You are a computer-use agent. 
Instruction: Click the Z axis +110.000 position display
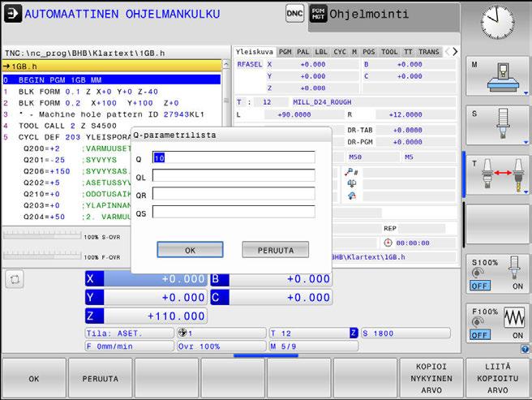click(146, 316)
